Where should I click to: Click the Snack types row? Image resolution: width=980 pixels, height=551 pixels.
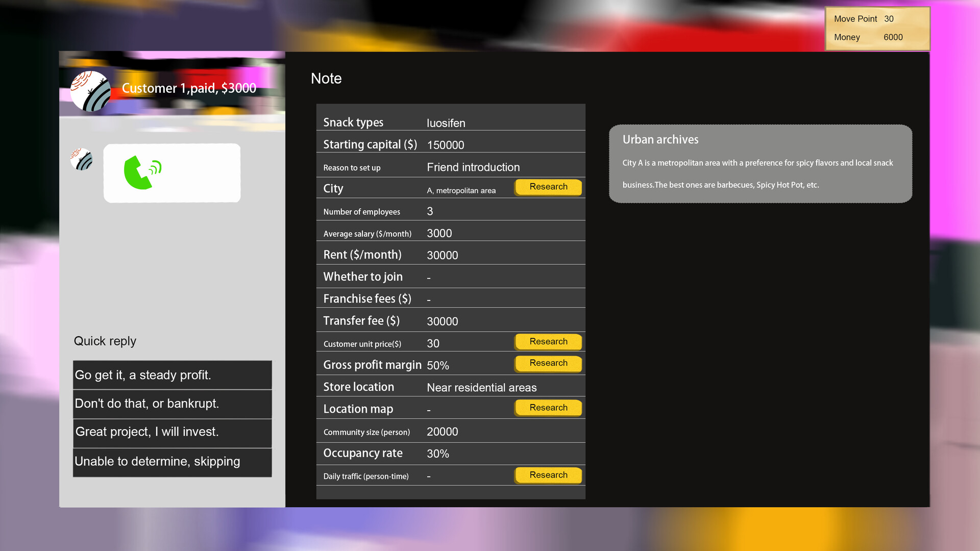pos(450,122)
